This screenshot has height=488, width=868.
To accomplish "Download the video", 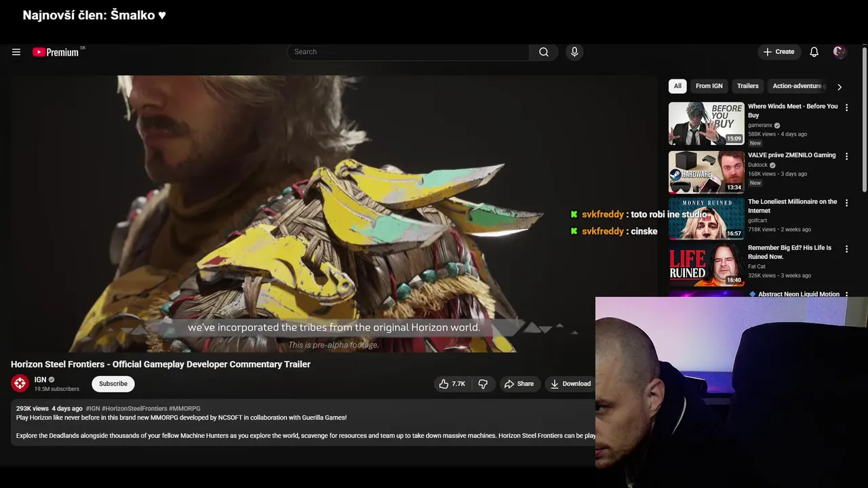I will point(570,384).
